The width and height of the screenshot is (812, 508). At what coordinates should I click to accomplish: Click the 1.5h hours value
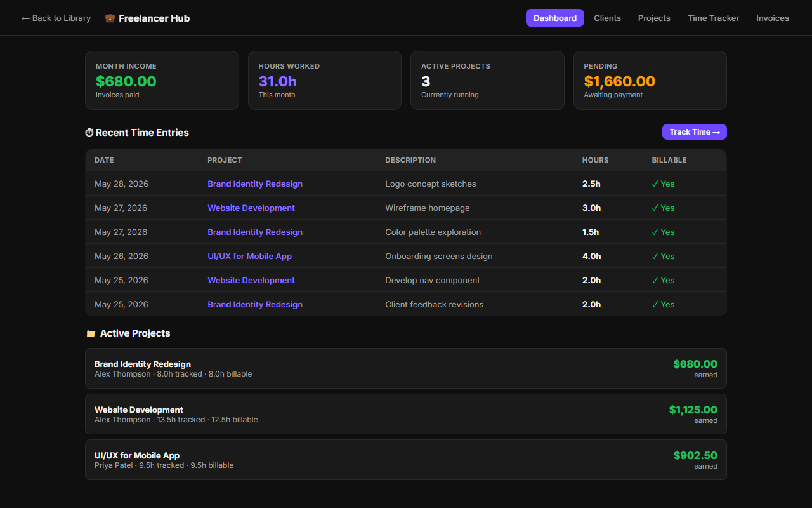coord(591,232)
